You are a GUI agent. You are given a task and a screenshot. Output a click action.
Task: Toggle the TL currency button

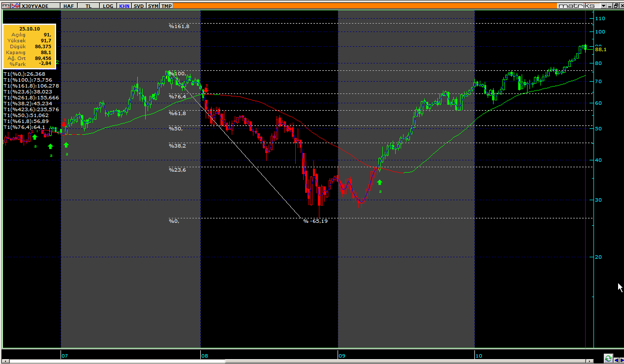tap(89, 6)
